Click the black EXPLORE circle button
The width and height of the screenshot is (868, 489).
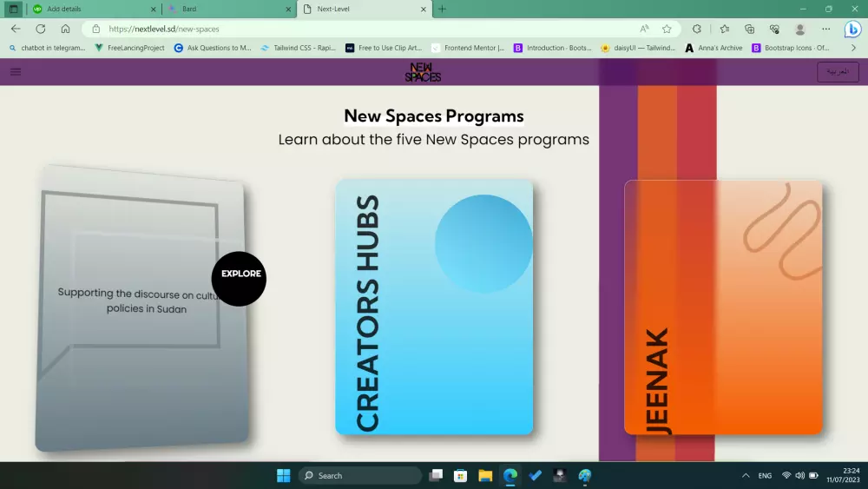pyautogui.click(x=240, y=279)
